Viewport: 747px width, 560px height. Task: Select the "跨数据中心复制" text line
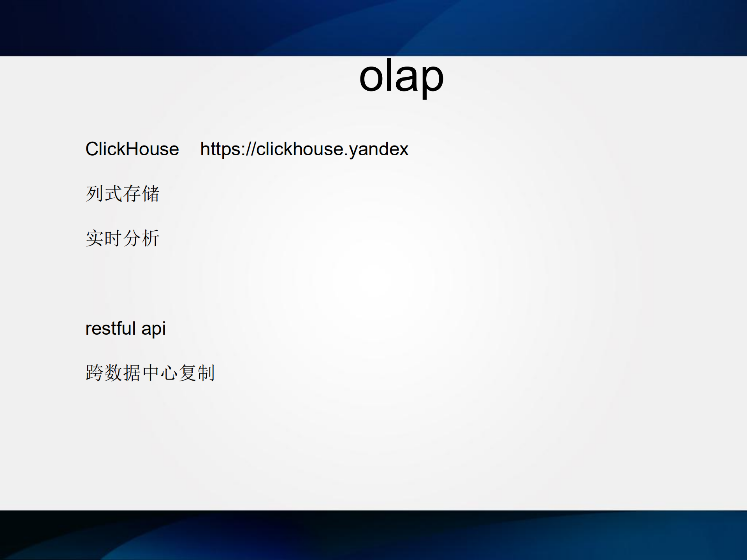150,372
